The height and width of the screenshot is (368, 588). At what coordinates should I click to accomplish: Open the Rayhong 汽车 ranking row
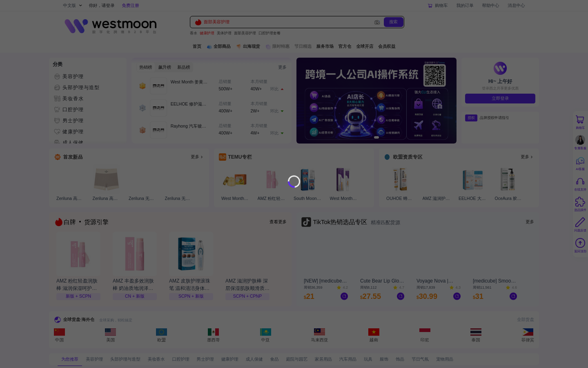pos(212,130)
